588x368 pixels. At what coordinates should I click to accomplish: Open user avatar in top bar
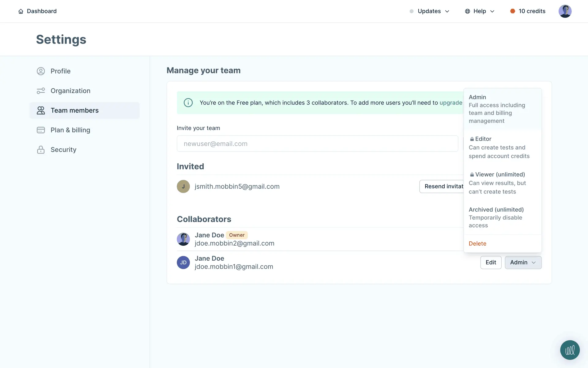[x=565, y=11]
